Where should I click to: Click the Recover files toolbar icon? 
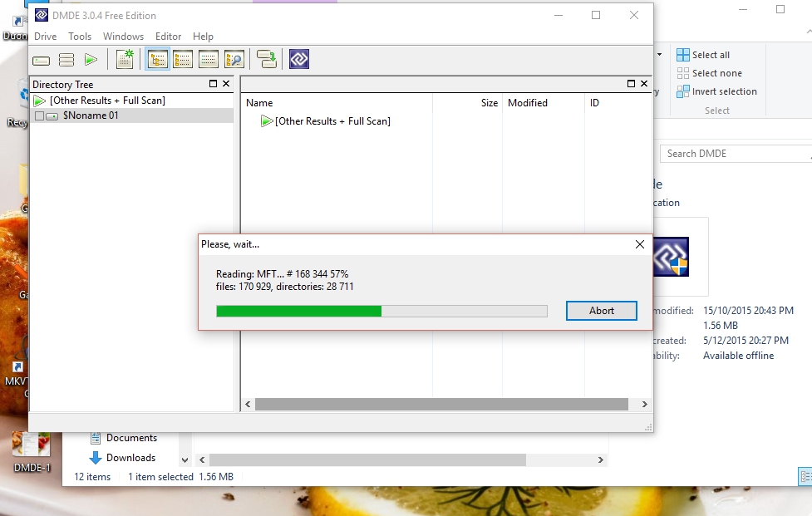267,60
